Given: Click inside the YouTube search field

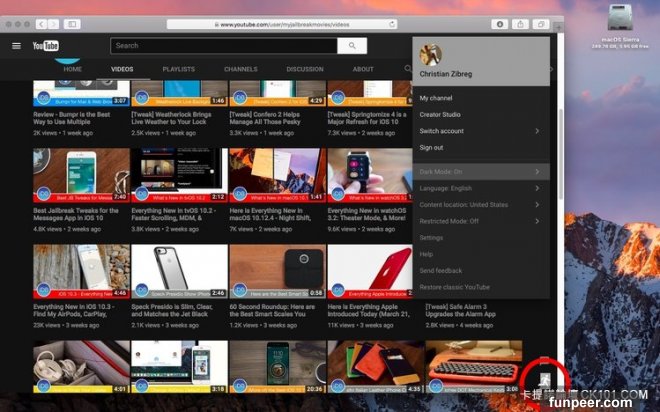Looking at the screenshot, I should point(223,46).
